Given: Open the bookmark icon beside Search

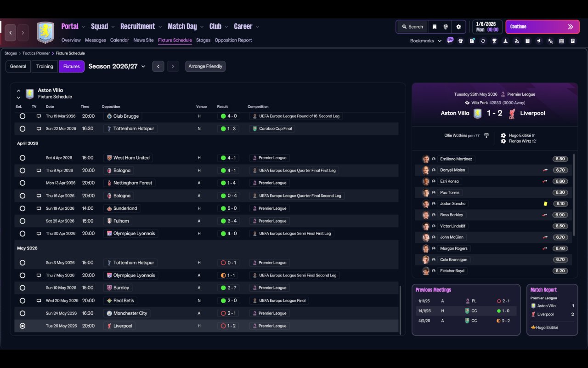Looking at the screenshot, I should [x=435, y=27].
